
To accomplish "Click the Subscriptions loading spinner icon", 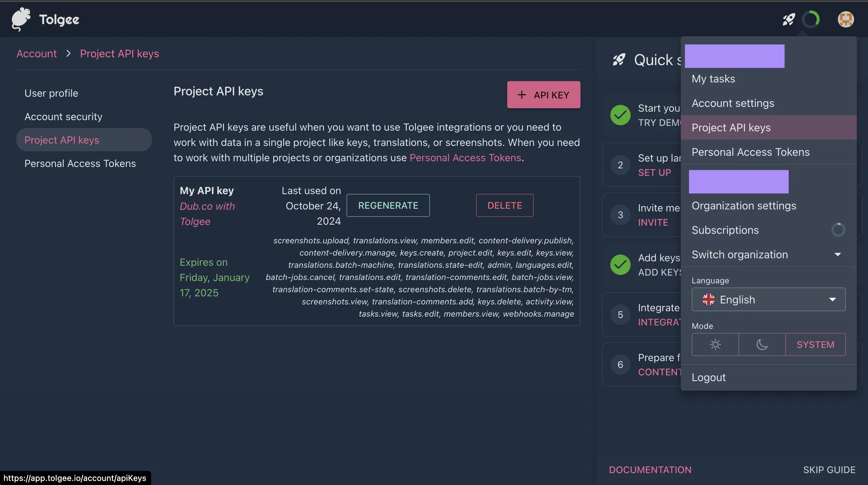I will point(838,230).
